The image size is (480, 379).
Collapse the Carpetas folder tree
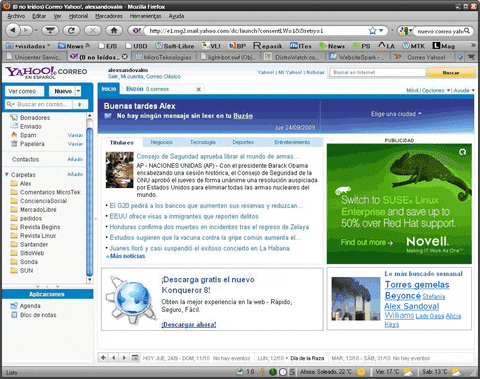[6, 174]
